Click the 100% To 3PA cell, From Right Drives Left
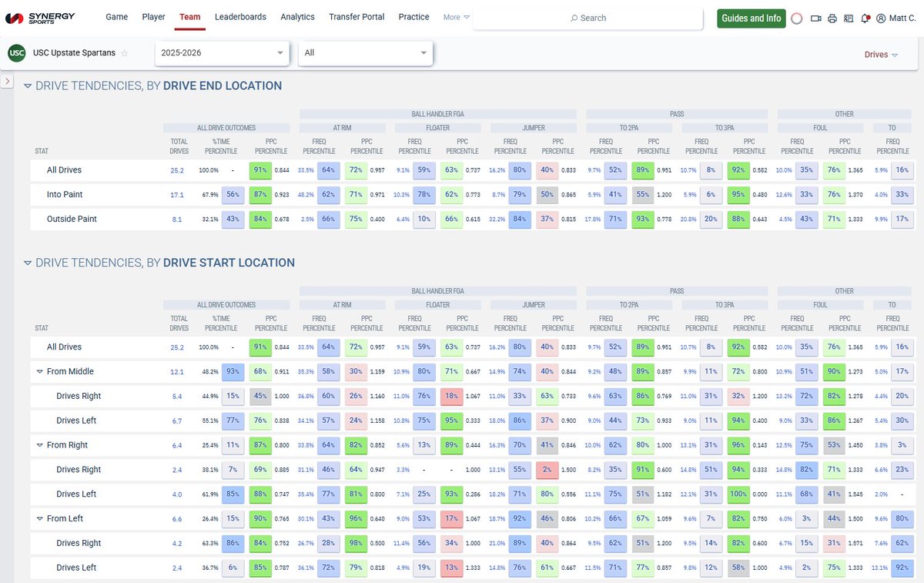The height and width of the screenshot is (583, 924). 739,494
